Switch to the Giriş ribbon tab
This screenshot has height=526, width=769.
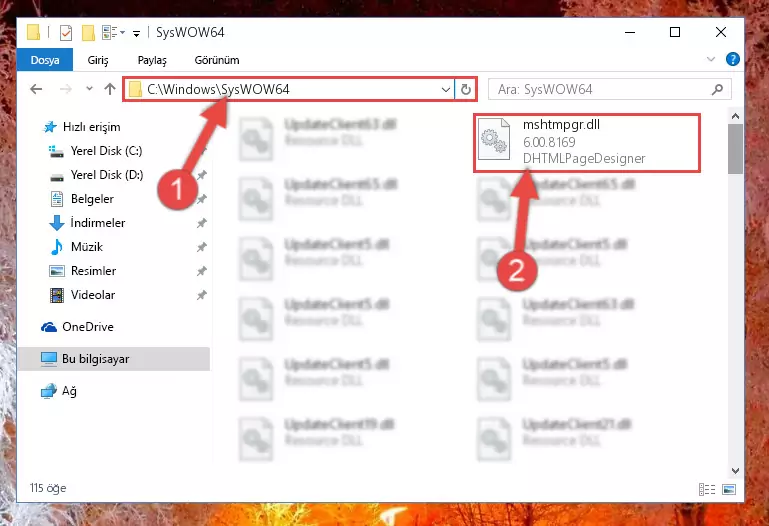coord(98,60)
